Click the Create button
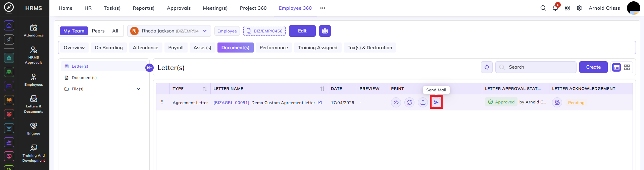Screen dimensions: 644x170 [593, 67]
